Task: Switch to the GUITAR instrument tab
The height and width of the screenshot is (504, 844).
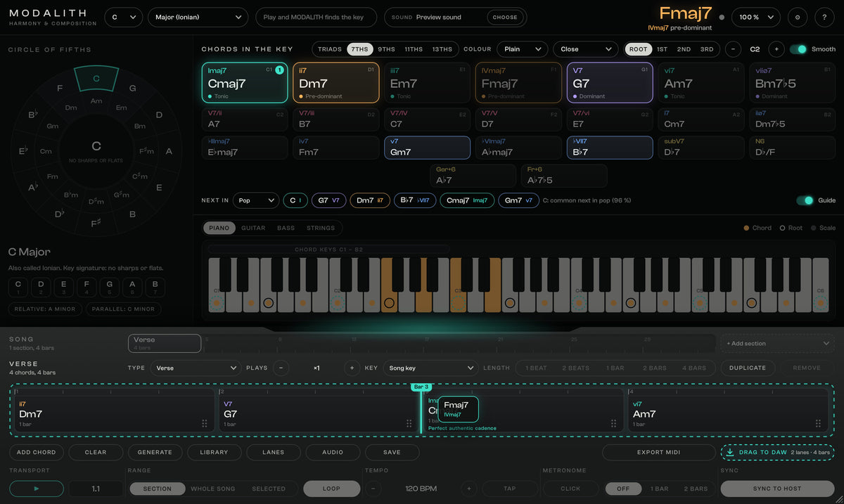Action: click(x=253, y=228)
